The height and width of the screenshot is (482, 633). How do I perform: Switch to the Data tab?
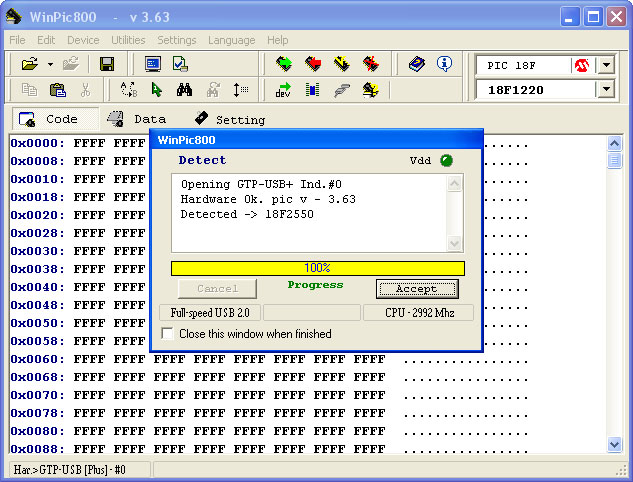tap(136, 119)
